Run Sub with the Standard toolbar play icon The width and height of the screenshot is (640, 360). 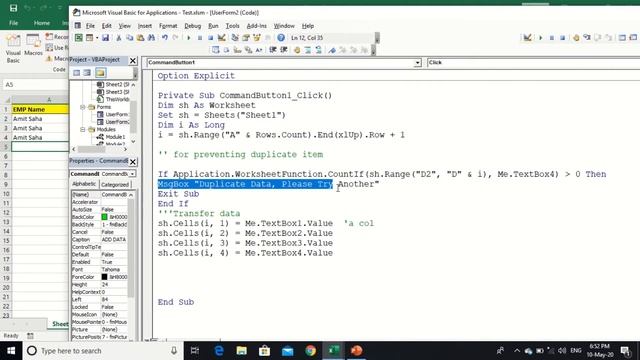189,38
